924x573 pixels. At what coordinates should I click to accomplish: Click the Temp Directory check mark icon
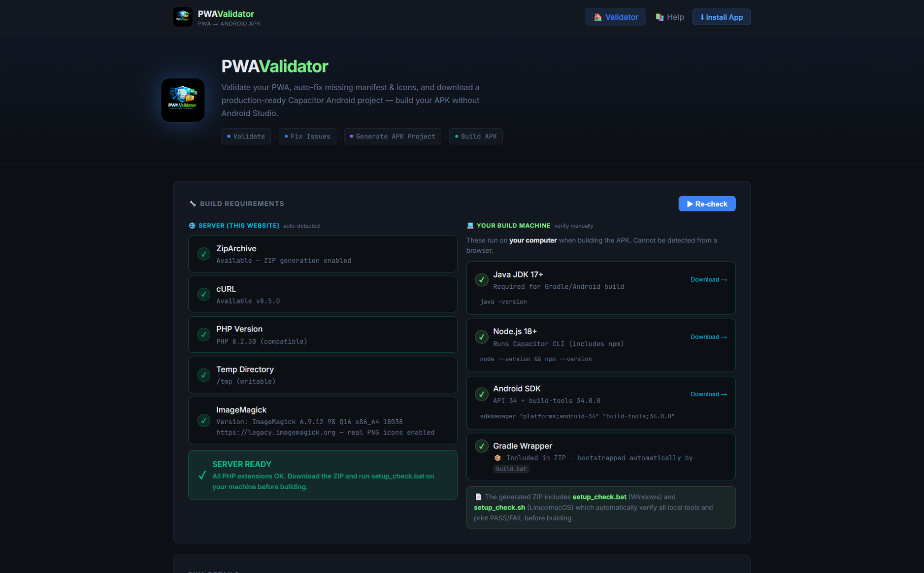click(203, 375)
